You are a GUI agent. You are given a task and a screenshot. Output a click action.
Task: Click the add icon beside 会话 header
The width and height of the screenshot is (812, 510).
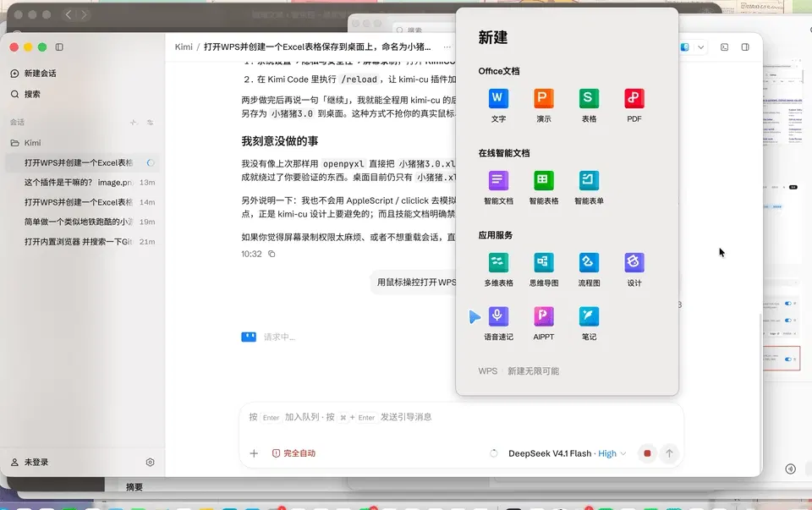point(134,122)
